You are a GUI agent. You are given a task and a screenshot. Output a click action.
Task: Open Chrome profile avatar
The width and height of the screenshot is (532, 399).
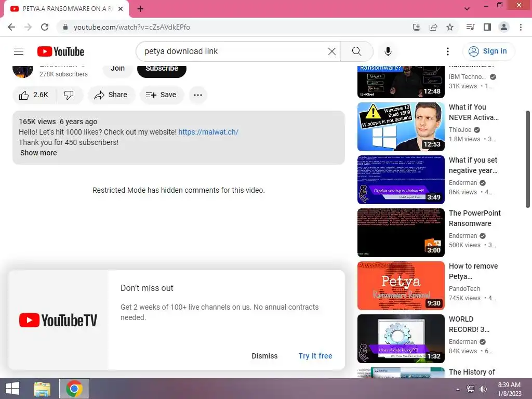coord(504,27)
